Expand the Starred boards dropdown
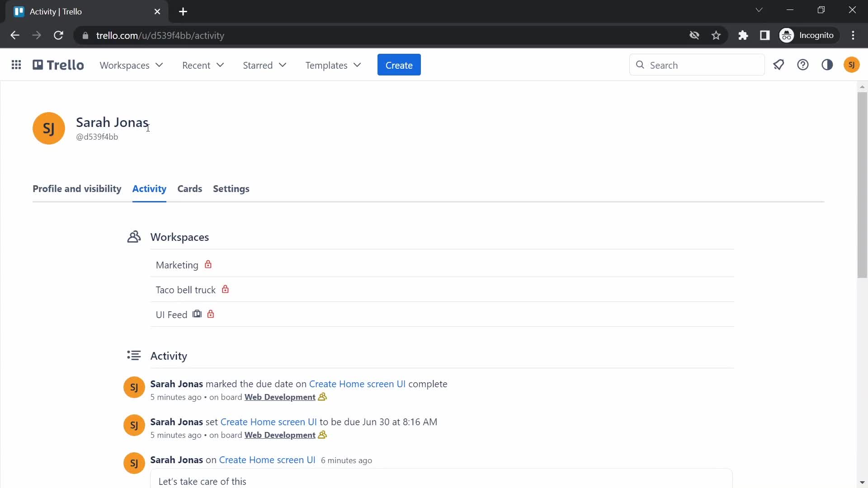Viewport: 868px width, 488px height. [264, 65]
